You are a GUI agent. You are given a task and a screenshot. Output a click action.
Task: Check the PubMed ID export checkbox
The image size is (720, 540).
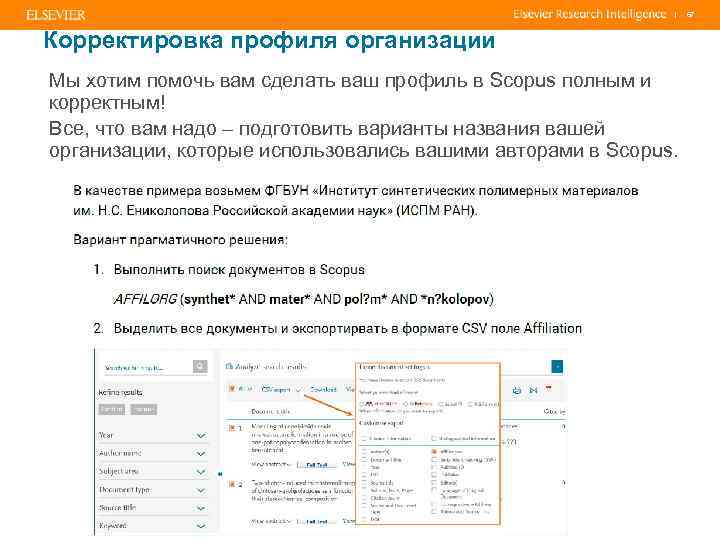click(x=434, y=467)
